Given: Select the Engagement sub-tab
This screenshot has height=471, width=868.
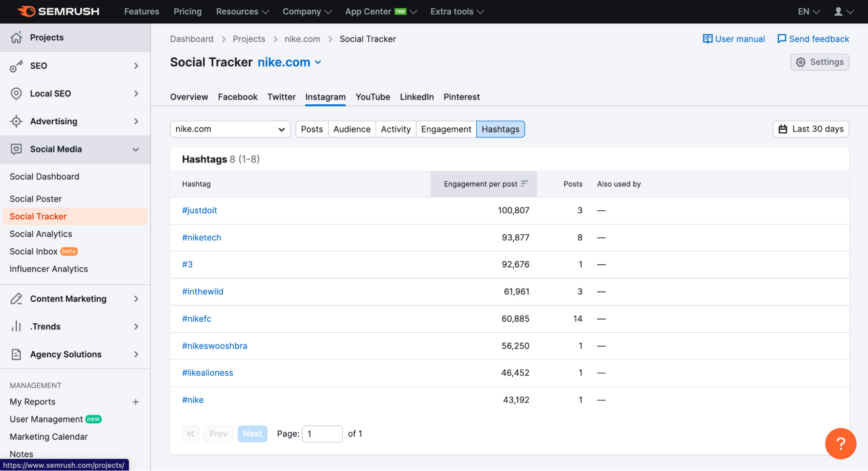Looking at the screenshot, I should click(446, 129).
